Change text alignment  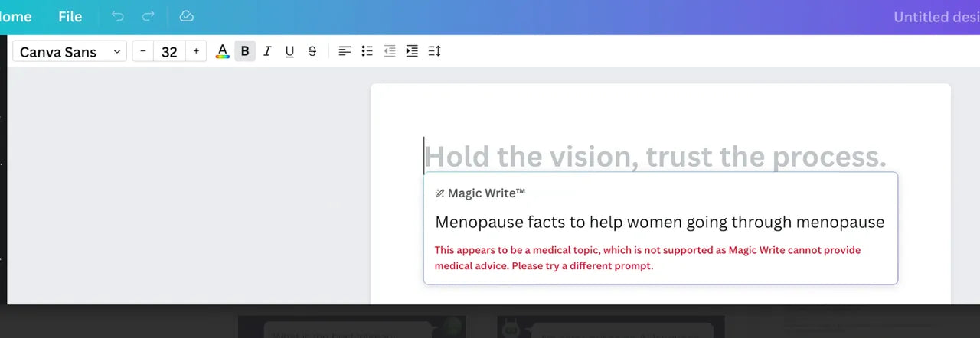pyautogui.click(x=345, y=51)
